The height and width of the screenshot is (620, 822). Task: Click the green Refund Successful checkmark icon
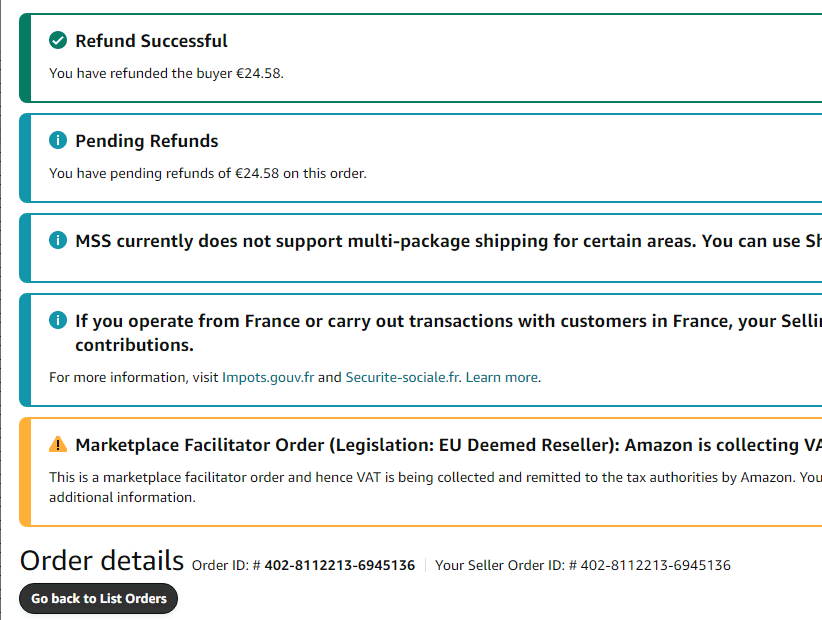click(58, 41)
